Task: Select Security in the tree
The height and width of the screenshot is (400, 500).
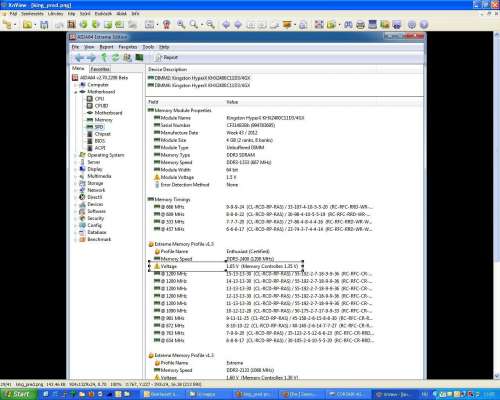Action: 95,219
